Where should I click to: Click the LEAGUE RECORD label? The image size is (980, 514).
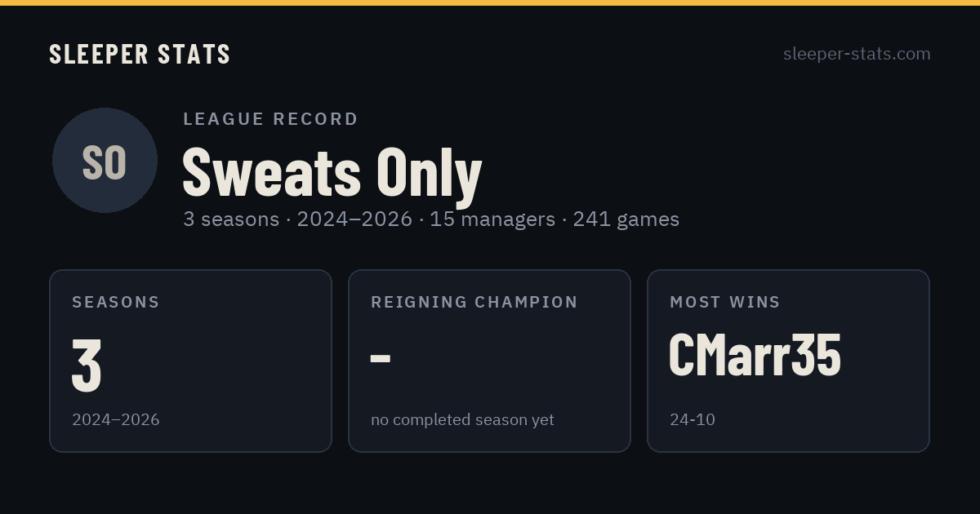[x=271, y=119]
